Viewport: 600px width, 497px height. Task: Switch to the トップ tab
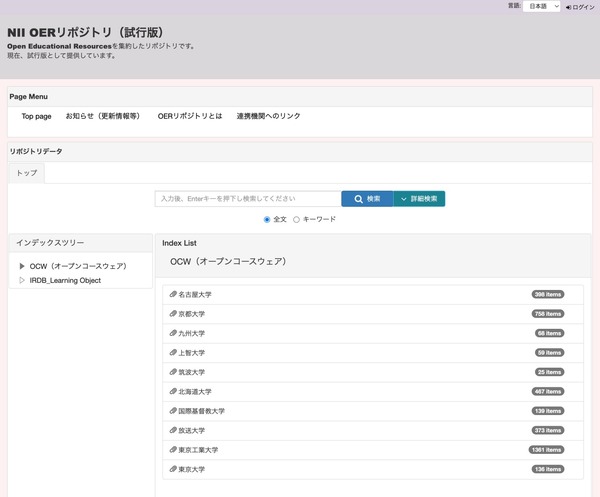click(27, 173)
